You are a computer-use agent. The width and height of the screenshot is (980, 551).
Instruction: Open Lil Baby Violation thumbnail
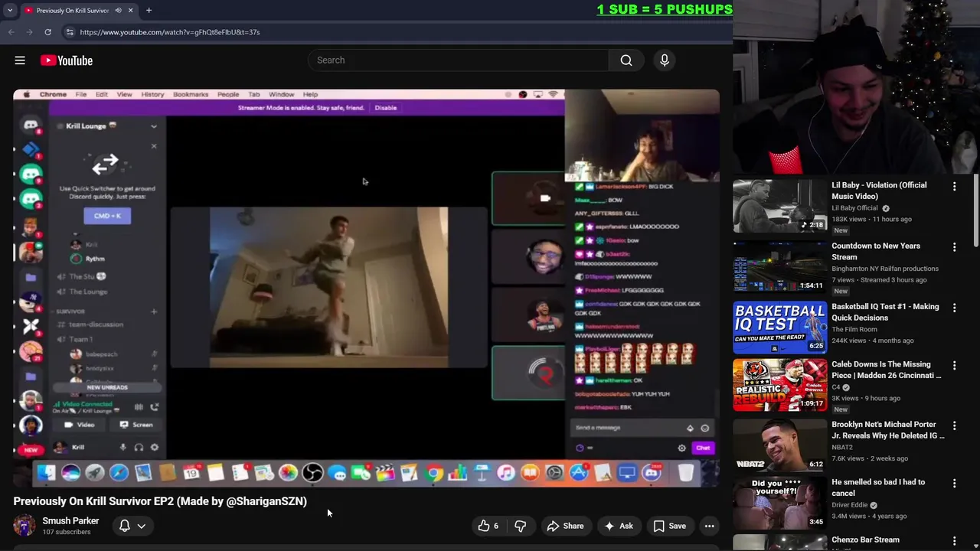tap(779, 206)
